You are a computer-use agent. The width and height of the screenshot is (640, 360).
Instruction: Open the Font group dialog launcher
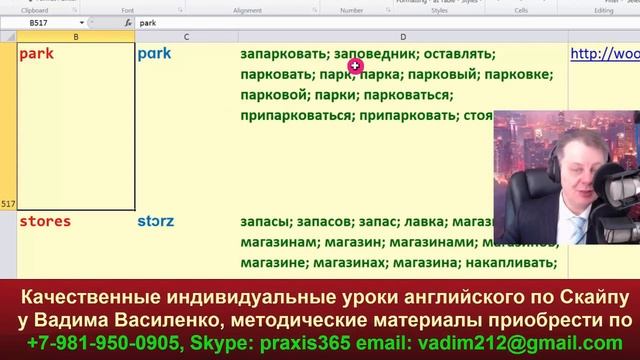click(180, 10)
